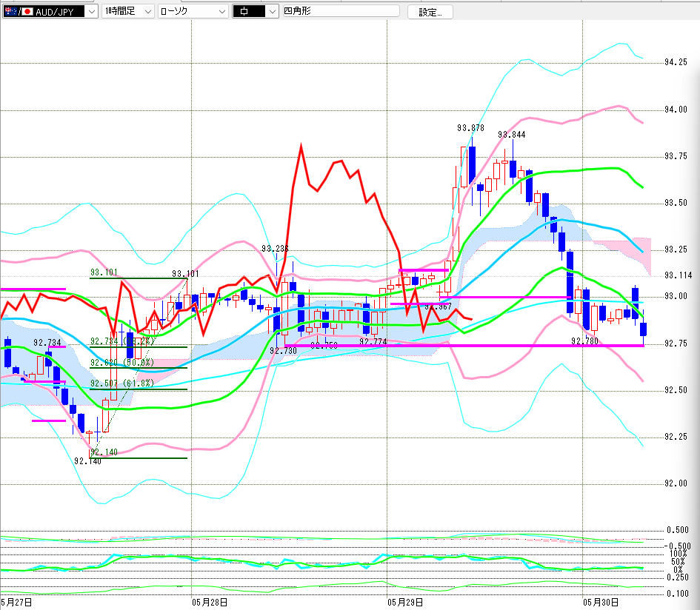Screen dimensions: 700x610
Task: Click the 設定... button
Action: (430, 12)
